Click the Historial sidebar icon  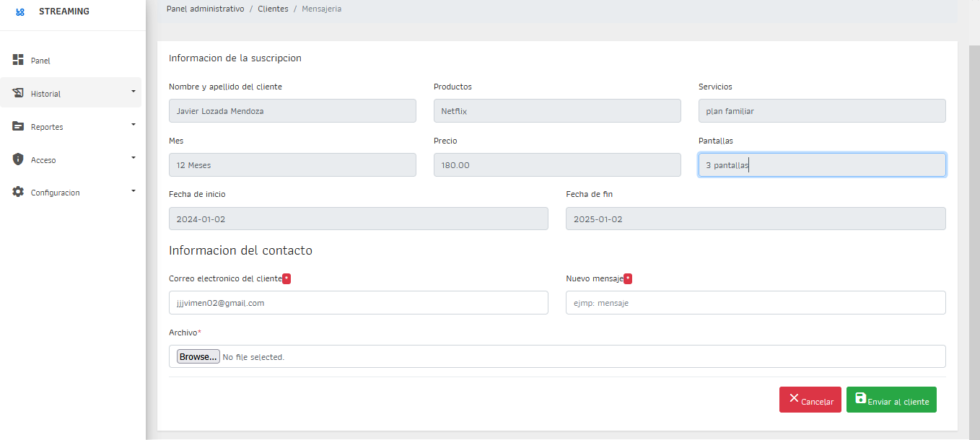pyautogui.click(x=19, y=93)
